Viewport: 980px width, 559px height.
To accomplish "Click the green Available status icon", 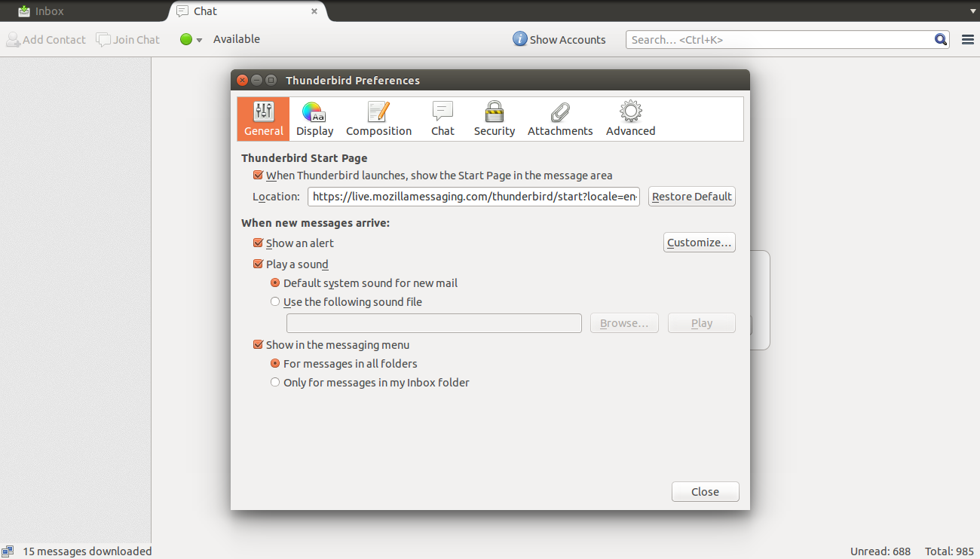I will click(186, 40).
